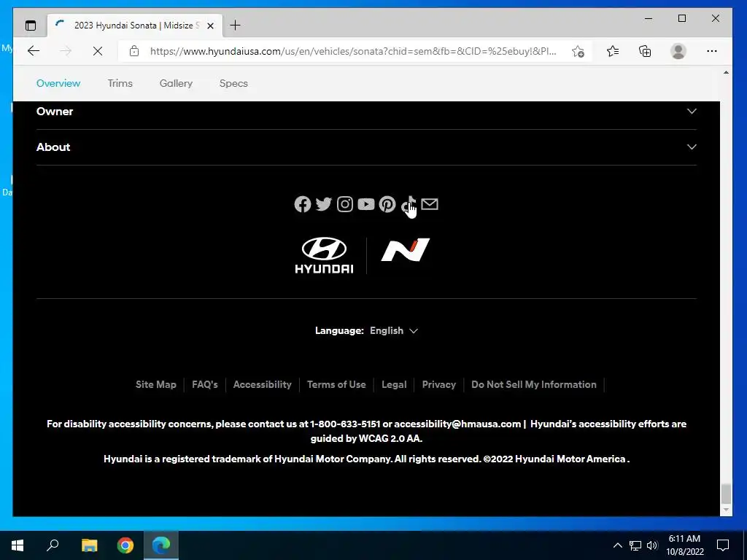Image resolution: width=747 pixels, height=560 pixels.
Task: Click the email envelope icon in footer
Action: point(430,204)
